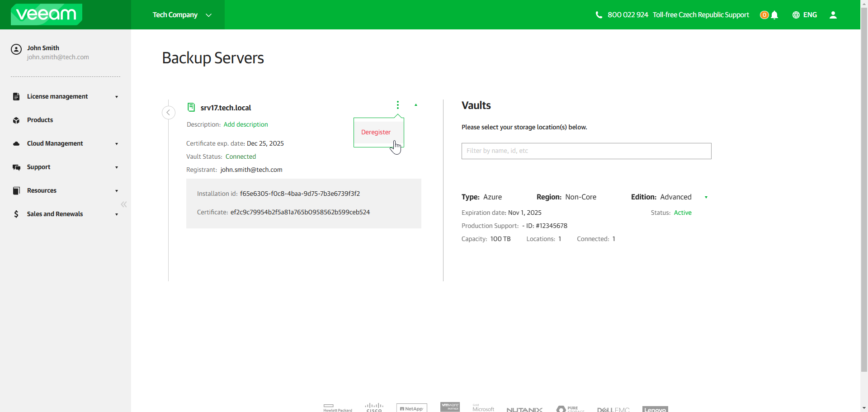Open the user account icon in header
The width and height of the screenshot is (868, 412).
coord(833,15)
